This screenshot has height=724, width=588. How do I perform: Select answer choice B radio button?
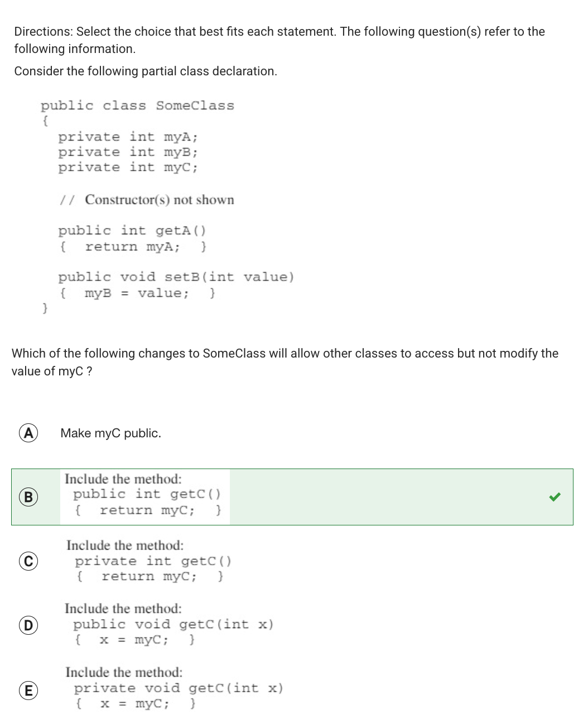click(x=28, y=497)
